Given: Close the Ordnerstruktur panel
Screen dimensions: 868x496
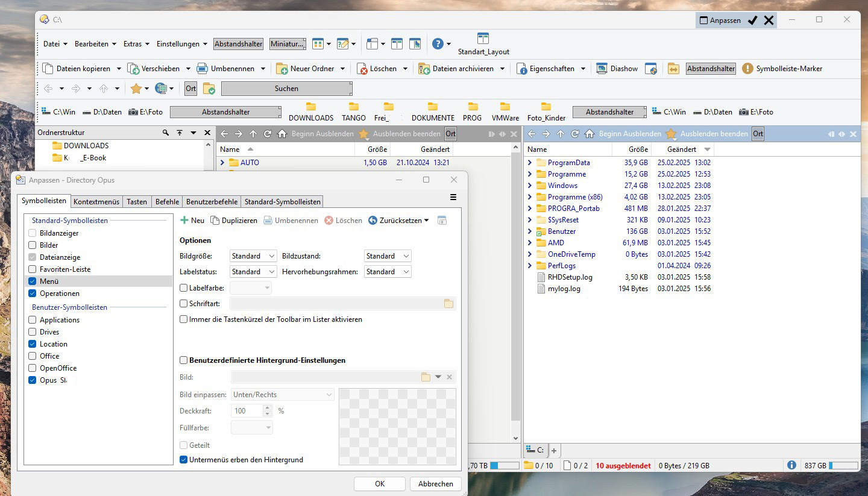Looking at the screenshot, I should point(207,133).
